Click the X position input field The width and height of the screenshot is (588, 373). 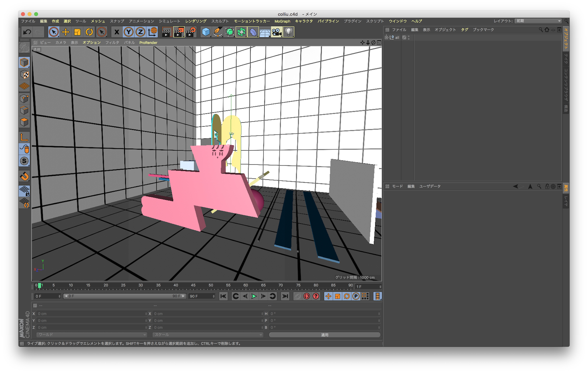[91, 314]
